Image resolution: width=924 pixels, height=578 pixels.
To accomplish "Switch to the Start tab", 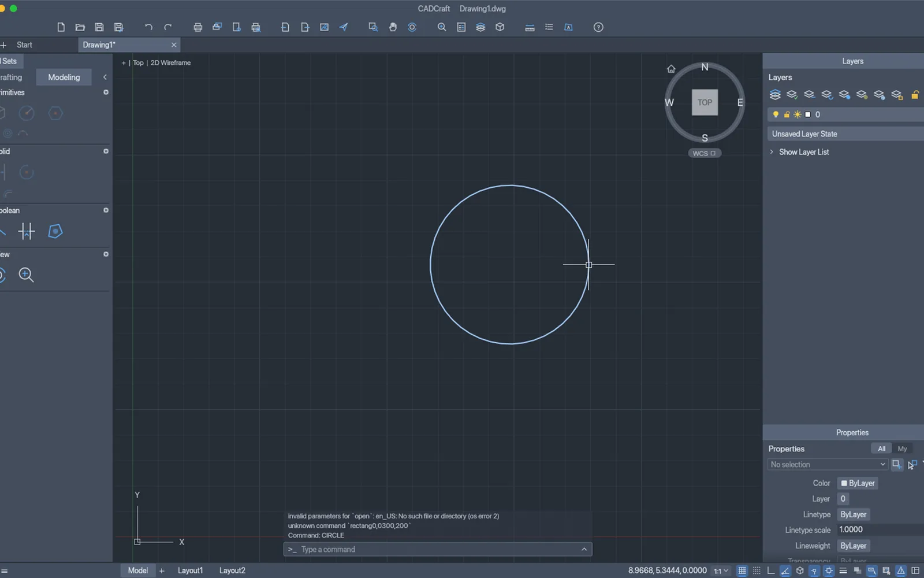I will pyautogui.click(x=24, y=45).
